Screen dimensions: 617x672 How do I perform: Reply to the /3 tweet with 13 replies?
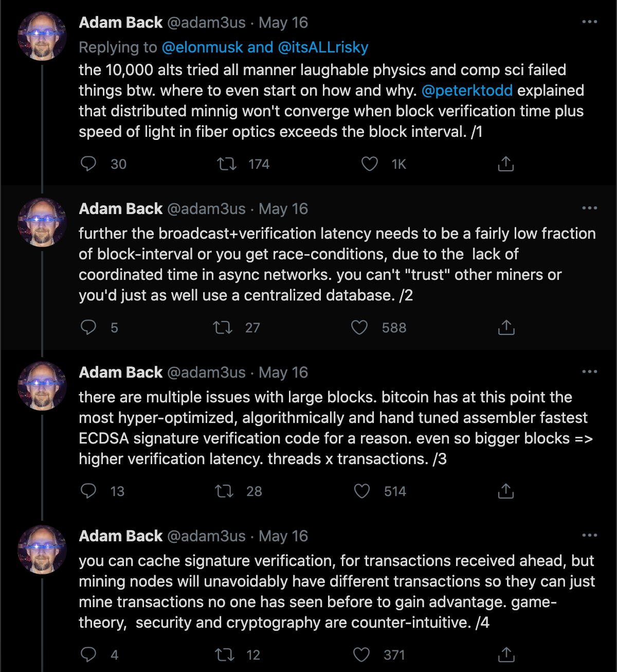[88, 491]
